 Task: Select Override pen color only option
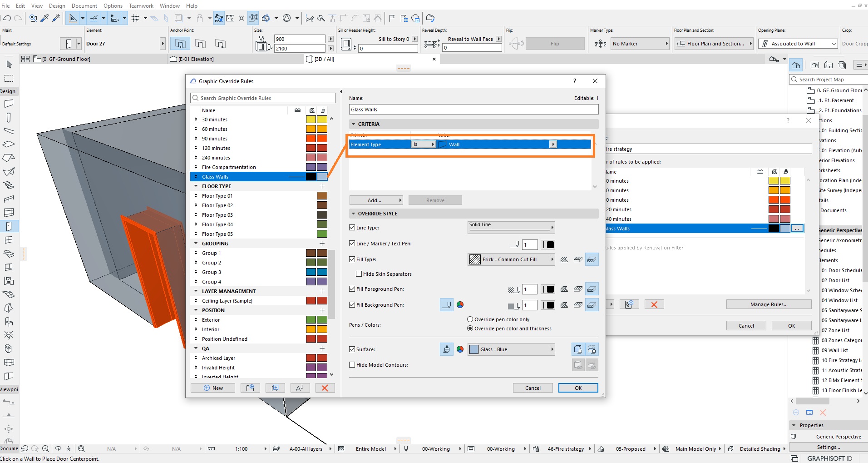(x=470, y=319)
